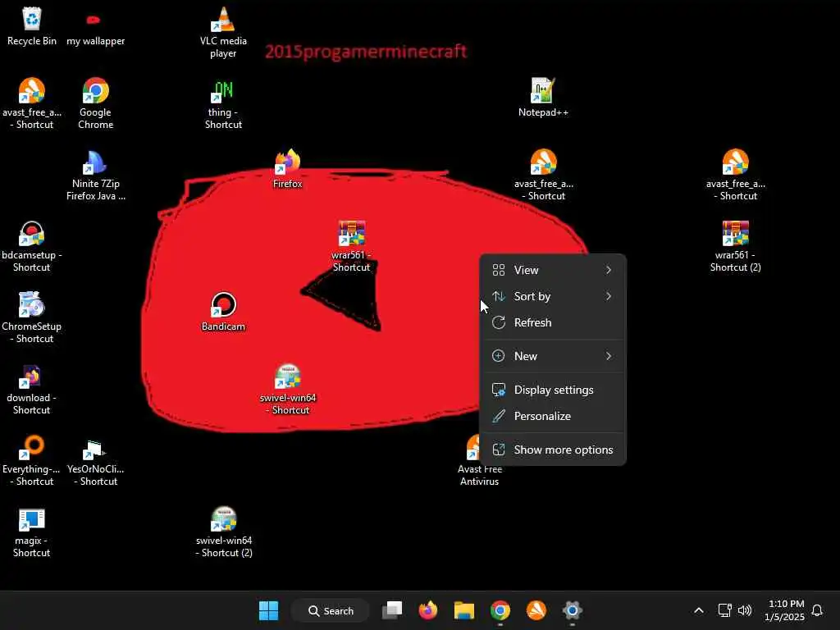Expand the New submenu
Screen dimensions: 840x630
[553, 356]
